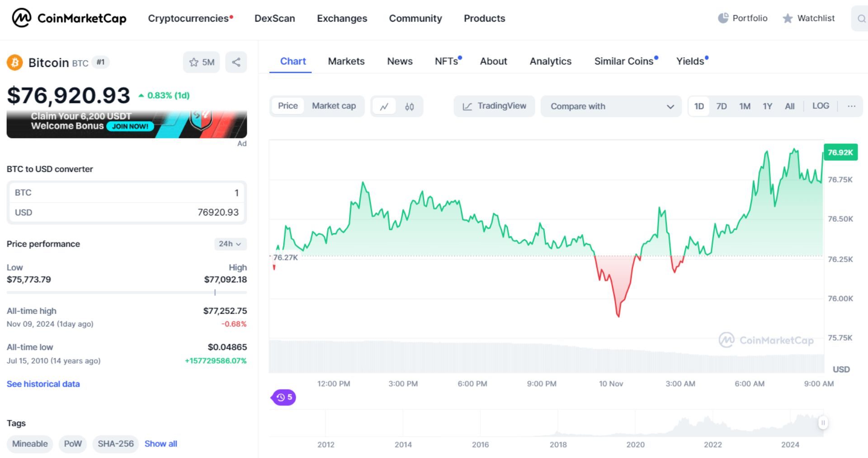Open the TradingView chart mode
This screenshot has width=868, height=458.
(x=494, y=106)
